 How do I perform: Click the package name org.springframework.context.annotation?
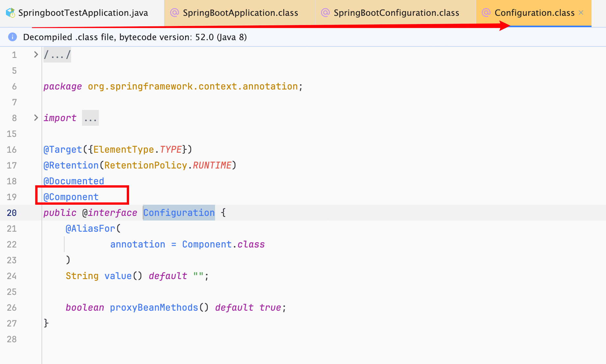[193, 86]
